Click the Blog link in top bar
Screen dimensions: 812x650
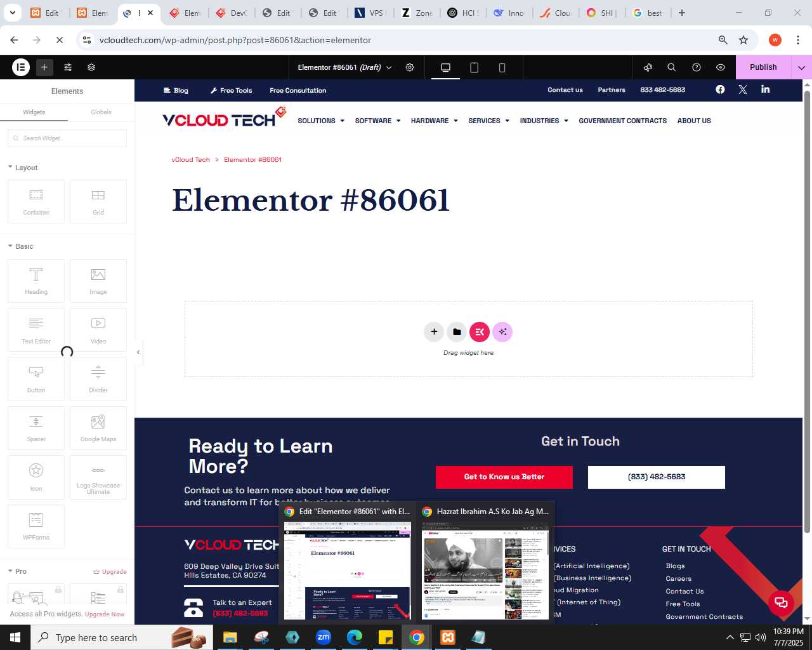tap(176, 90)
